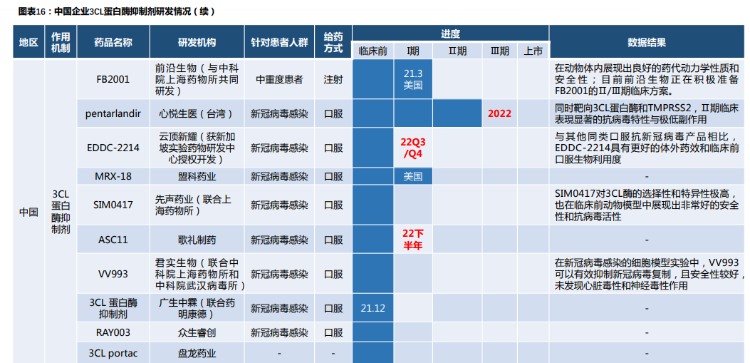
Task: Click the 22下半年 red milestone text
Action: pos(413,240)
